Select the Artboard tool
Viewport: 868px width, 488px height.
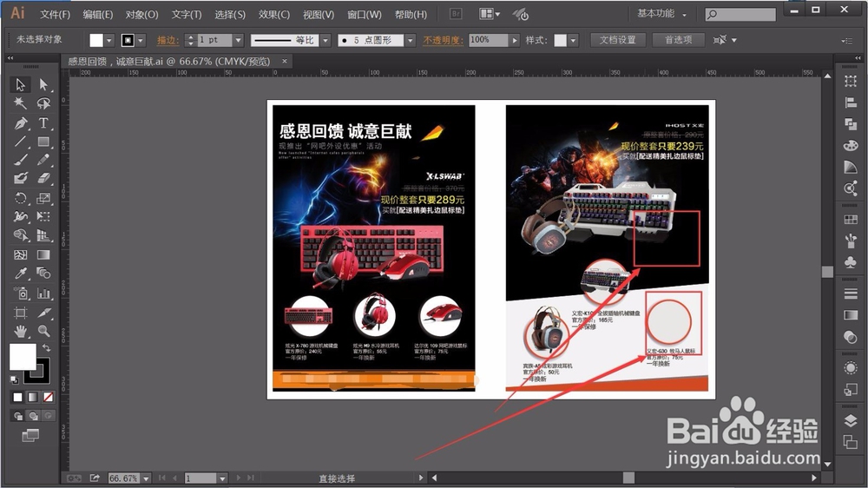tap(21, 313)
